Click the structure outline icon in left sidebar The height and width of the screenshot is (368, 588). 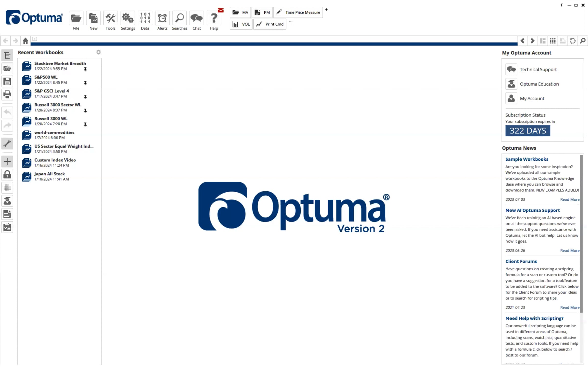(x=7, y=55)
